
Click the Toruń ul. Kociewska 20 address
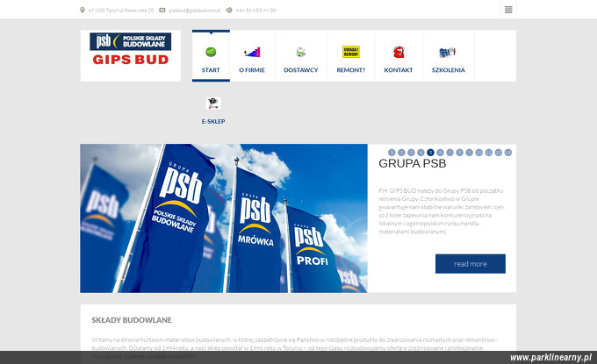point(120,11)
